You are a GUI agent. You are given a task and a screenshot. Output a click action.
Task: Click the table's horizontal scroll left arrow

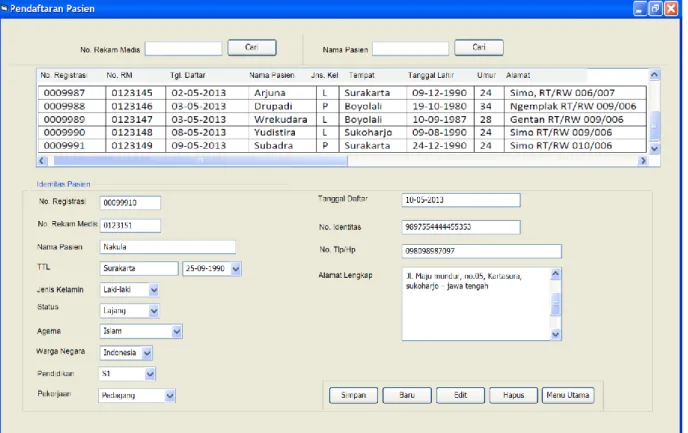42,161
